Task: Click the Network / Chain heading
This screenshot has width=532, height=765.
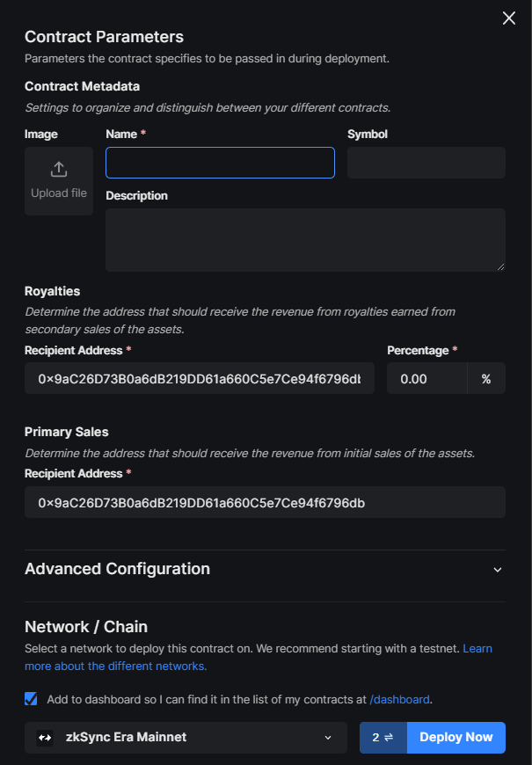Action: 86,626
